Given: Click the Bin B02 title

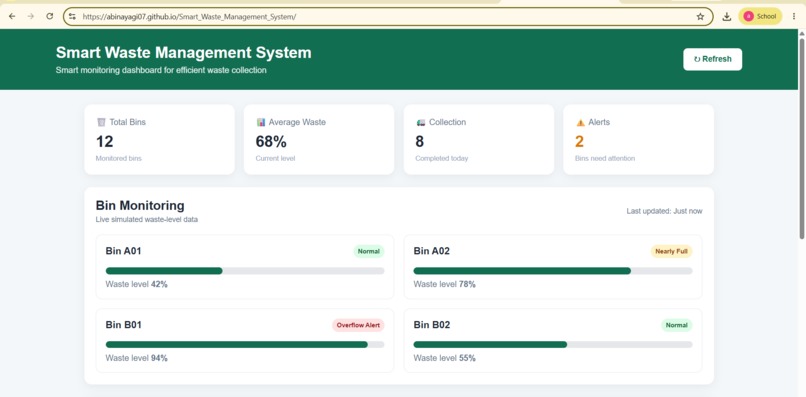Looking at the screenshot, I should 432,324.
